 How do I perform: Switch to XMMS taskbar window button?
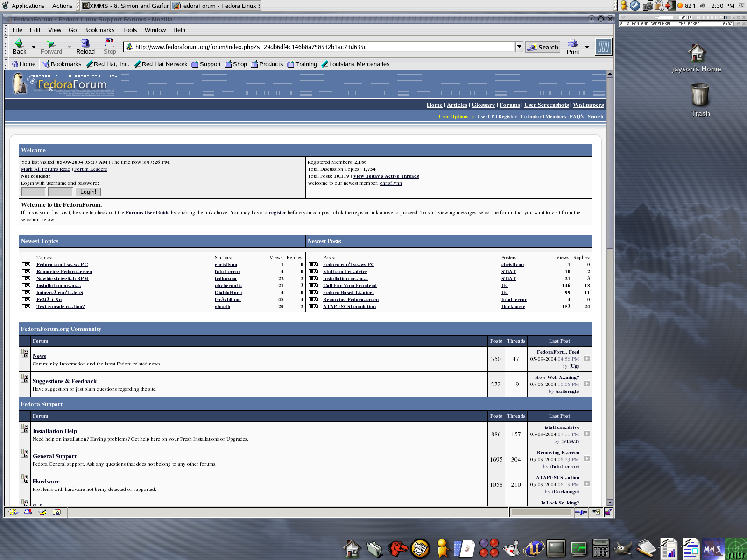(126, 6)
